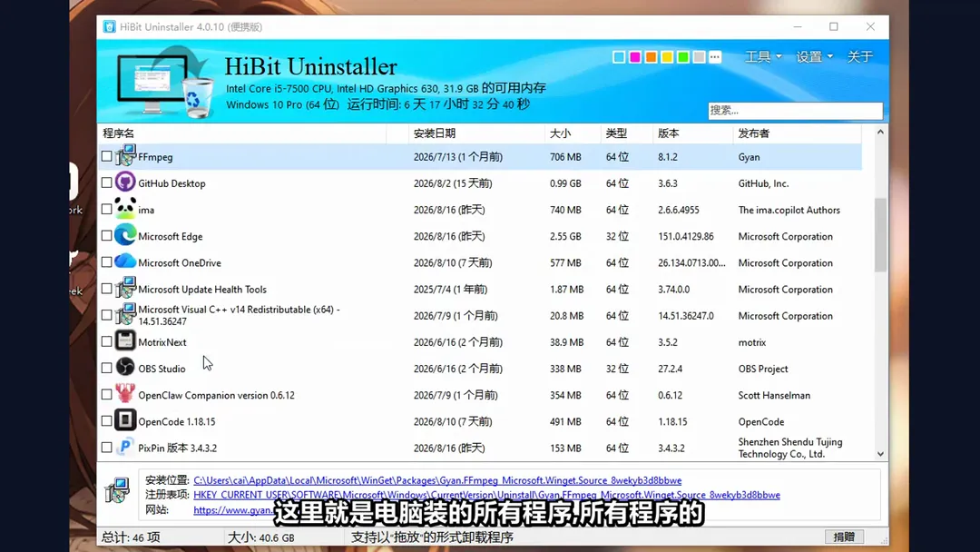Click the details panel program icon

(x=117, y=490)
